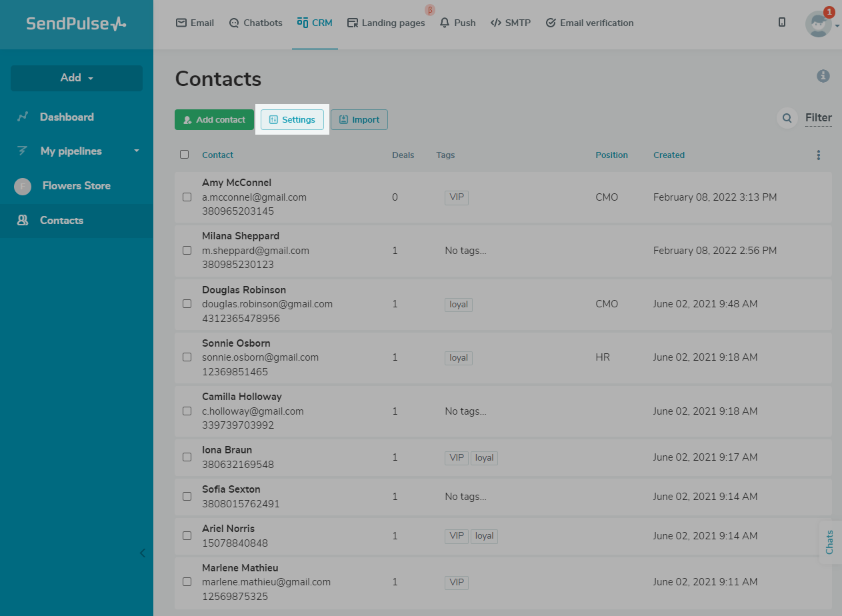Screen dimensions: 842x616
Task: Select all contacts with header checkbox
Action: point(185,155)
